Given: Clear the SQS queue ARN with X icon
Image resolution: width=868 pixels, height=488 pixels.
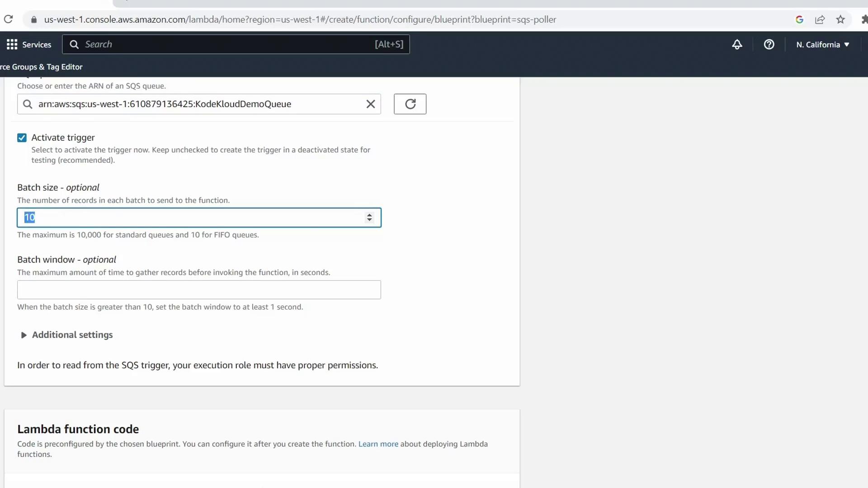Looking at the screenshot, I should [x=371, y=104].
